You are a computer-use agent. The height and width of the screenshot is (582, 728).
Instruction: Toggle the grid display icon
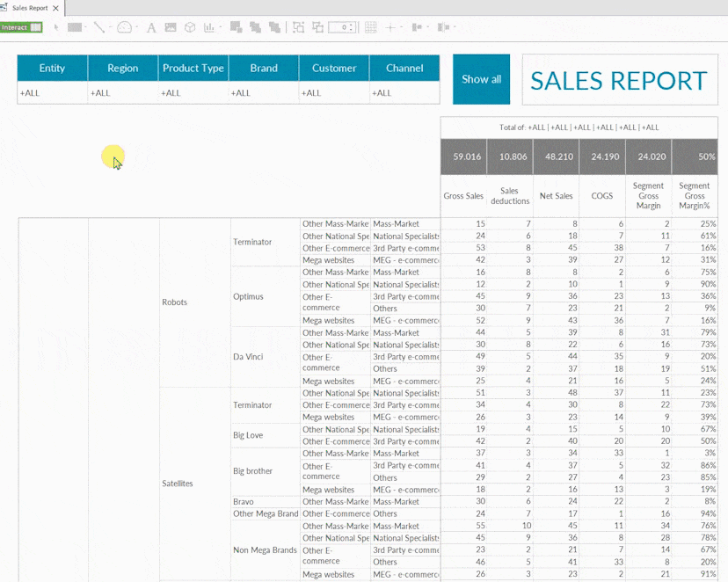[x=371, y=27]
